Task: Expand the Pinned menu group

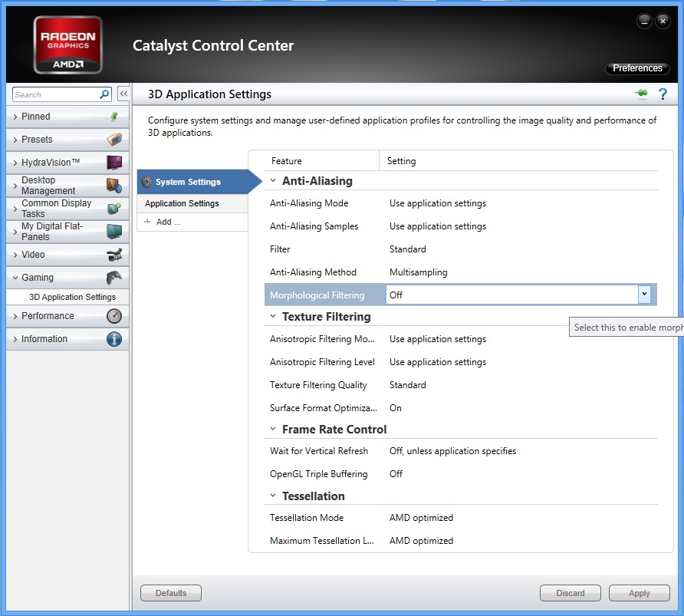Action: pyautogui.click(x=15, y=117)
